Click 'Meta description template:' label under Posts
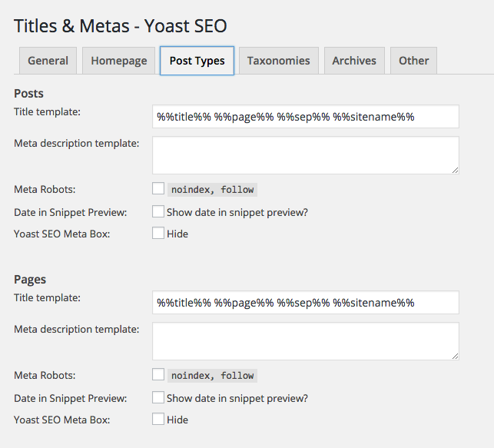Image resolution: width=494 pixels, height=448 pixels. tap(77, 144)
